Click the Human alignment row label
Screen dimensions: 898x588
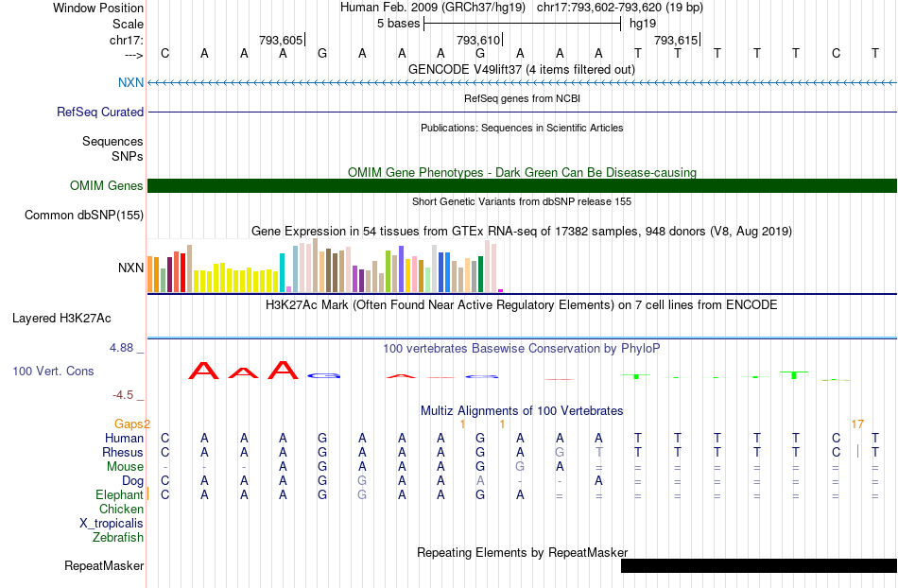pos(124,438)
